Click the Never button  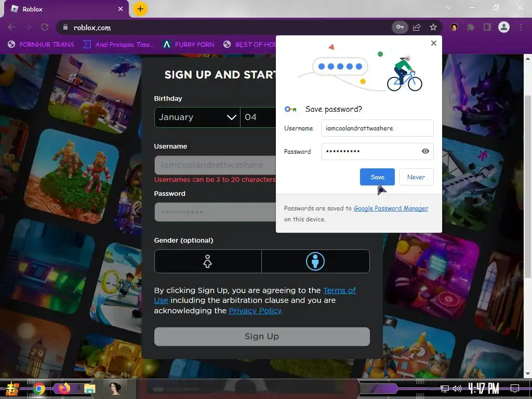point(416,177)
